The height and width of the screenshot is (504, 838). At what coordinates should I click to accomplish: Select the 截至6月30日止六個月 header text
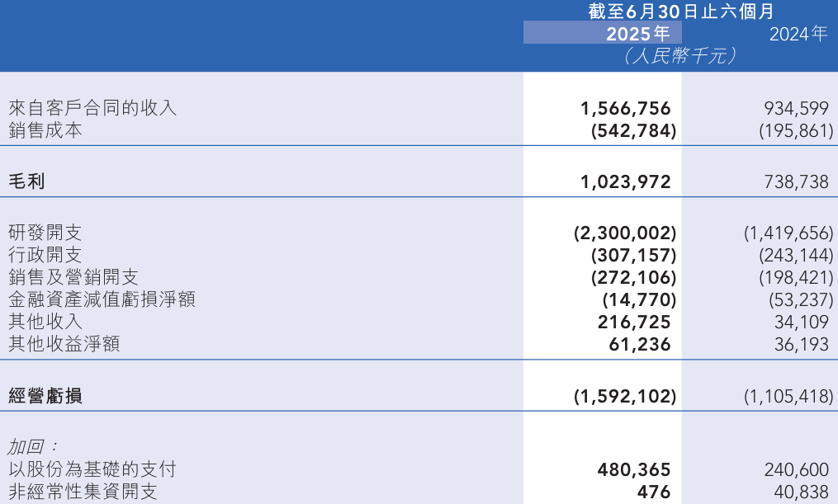[680, 12]
